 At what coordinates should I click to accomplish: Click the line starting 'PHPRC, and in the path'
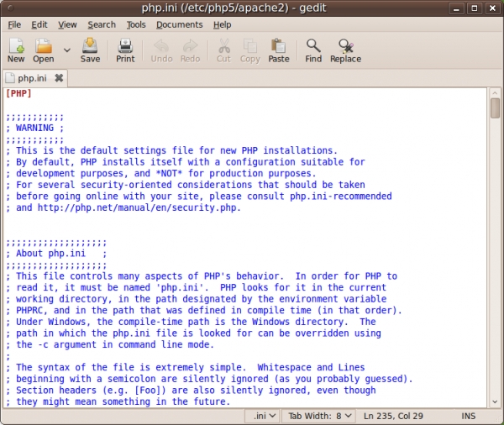point(204,310)
